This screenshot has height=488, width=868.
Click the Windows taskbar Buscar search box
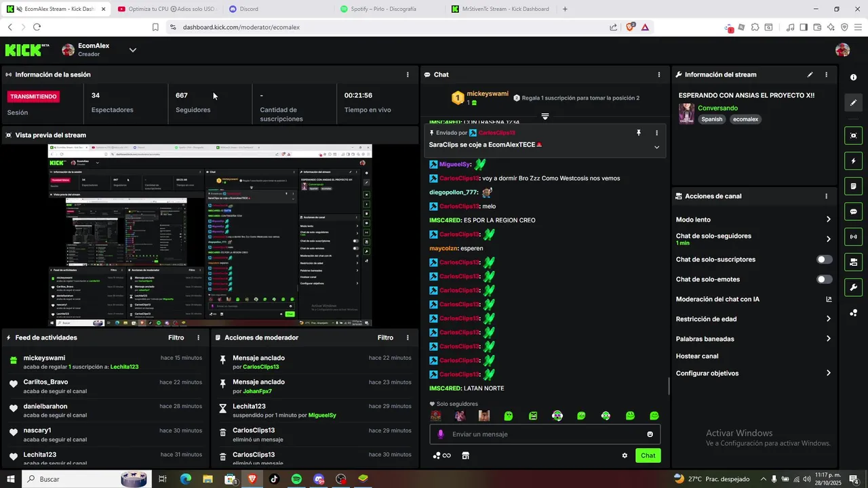87,479
